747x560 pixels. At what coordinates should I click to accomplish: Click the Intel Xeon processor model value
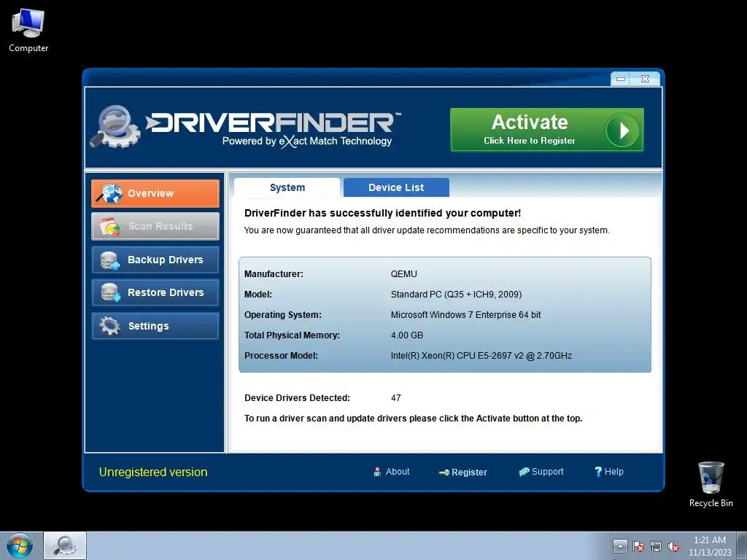(481, 356)
